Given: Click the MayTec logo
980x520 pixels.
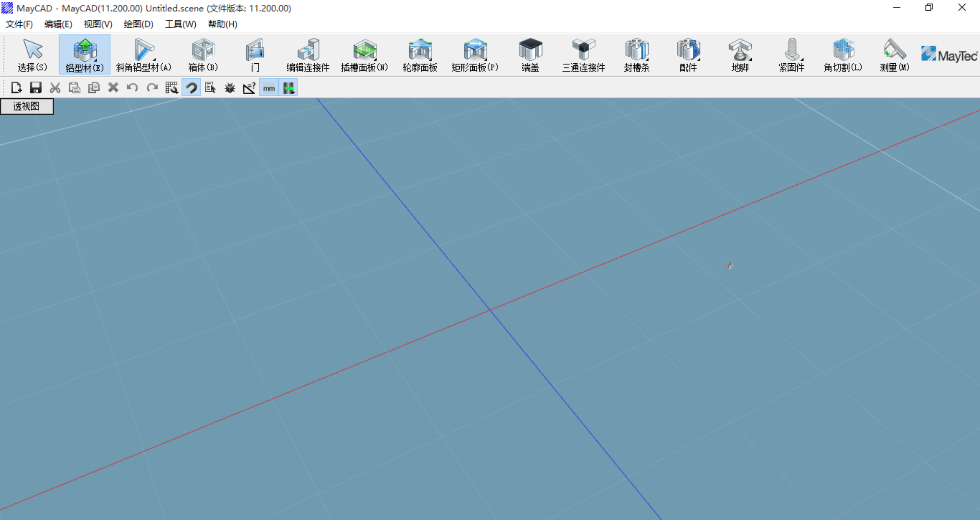Looking at the screenshot, I should tap(949, 55).
